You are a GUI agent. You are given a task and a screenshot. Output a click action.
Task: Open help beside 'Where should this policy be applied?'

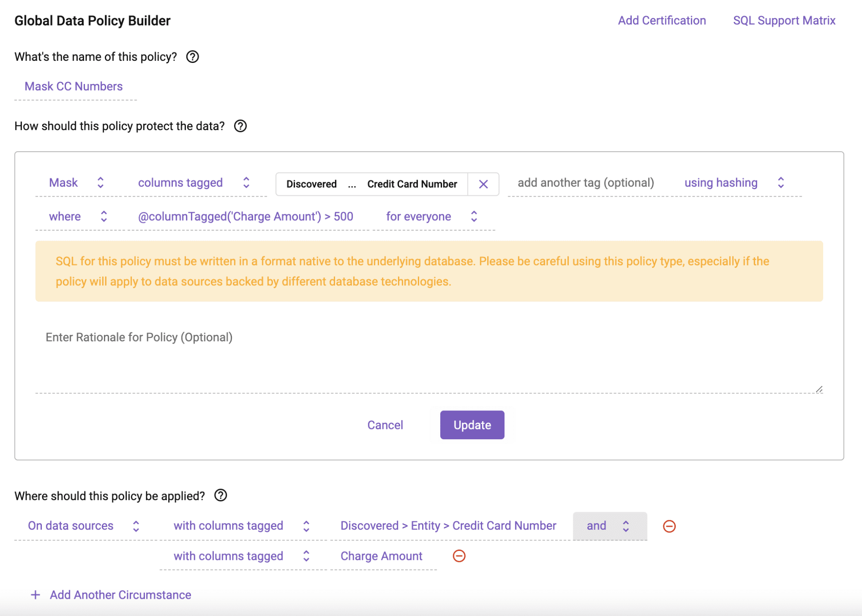[x=221, y=495]
